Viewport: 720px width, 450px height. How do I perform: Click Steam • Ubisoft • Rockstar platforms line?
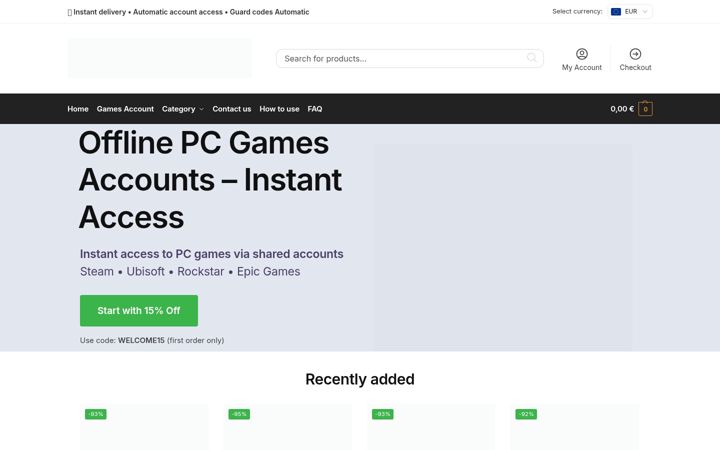point(190,271)
